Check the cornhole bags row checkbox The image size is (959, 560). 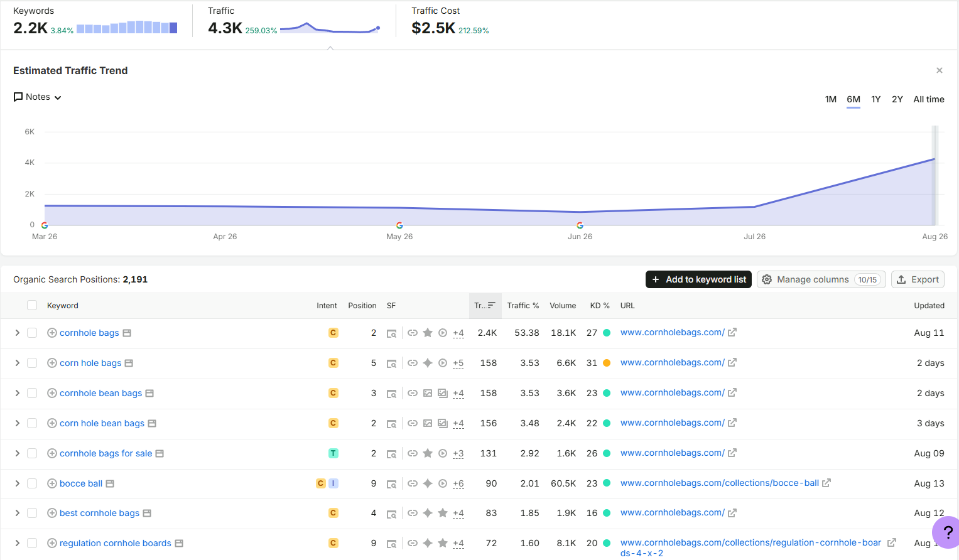(32, 333)
